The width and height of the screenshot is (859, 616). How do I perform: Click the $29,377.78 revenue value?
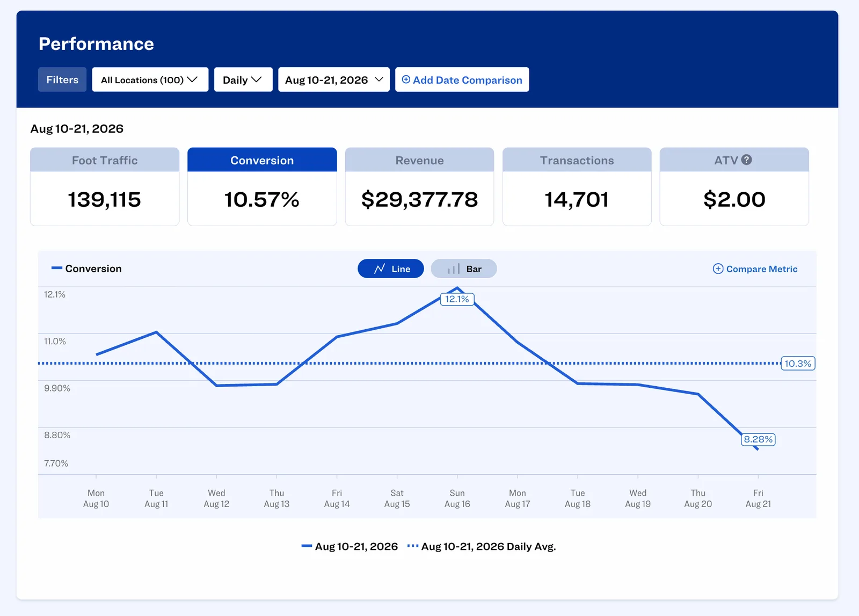(x=419, y=200)
